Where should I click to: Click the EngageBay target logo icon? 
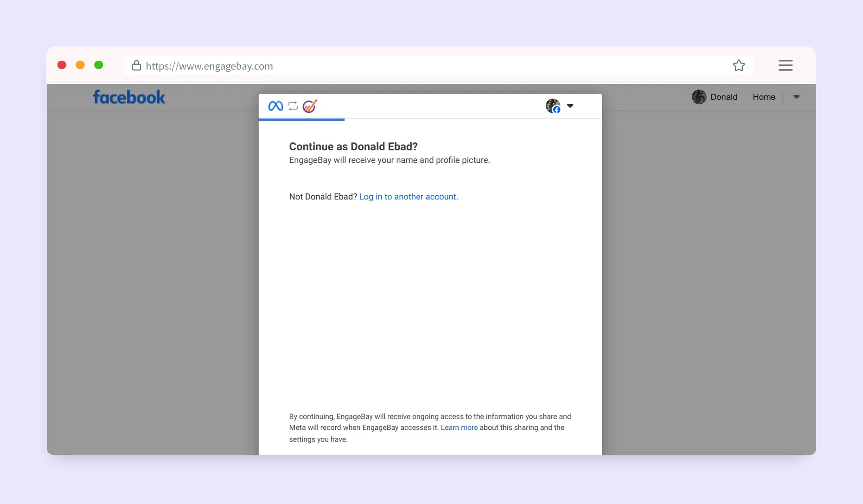[310, 106]
